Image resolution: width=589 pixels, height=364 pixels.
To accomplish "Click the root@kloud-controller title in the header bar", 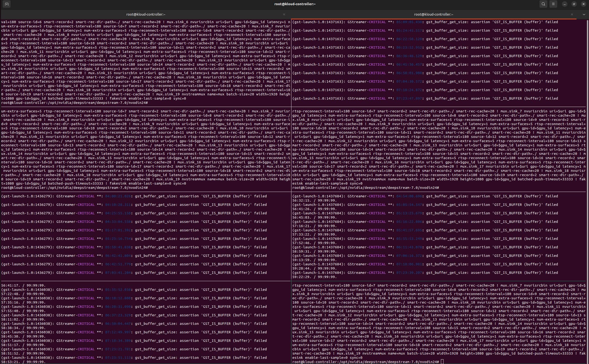I will click(x=294, y=4).
